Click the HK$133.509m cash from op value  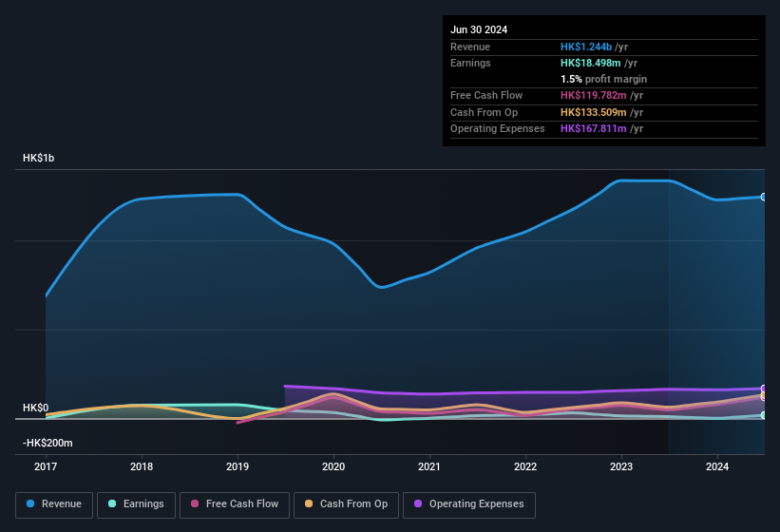tap(594, 112)
